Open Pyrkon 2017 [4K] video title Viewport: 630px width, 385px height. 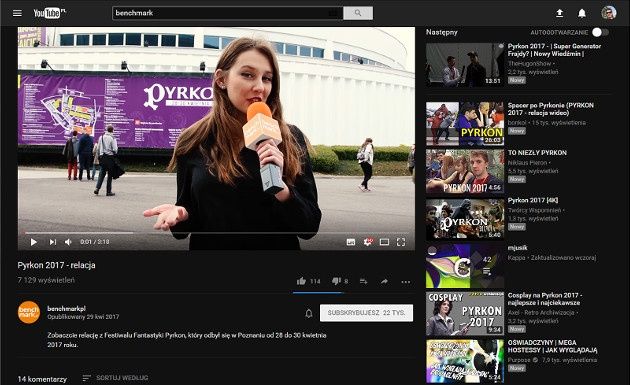[533, 200]
